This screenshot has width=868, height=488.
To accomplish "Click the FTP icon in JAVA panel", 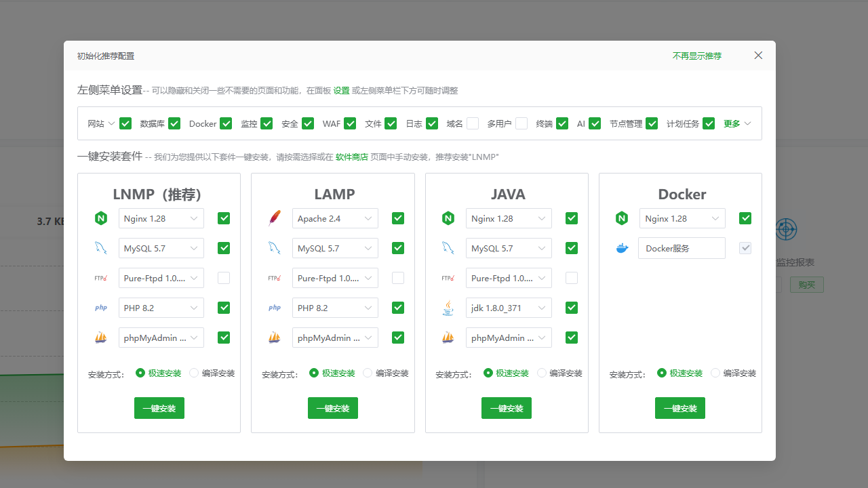I will tap(448, 278).
